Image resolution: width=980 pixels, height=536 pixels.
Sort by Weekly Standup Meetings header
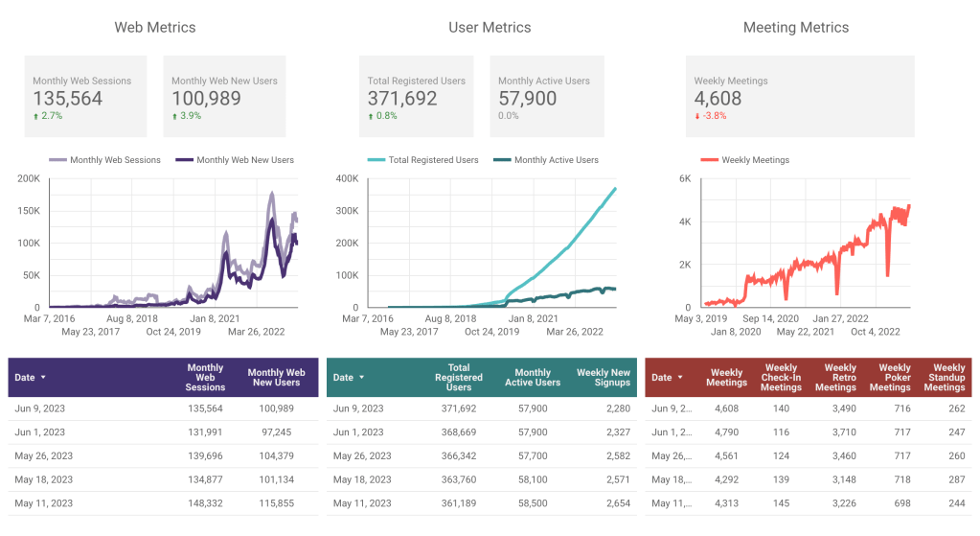click(x=945, y=378)
